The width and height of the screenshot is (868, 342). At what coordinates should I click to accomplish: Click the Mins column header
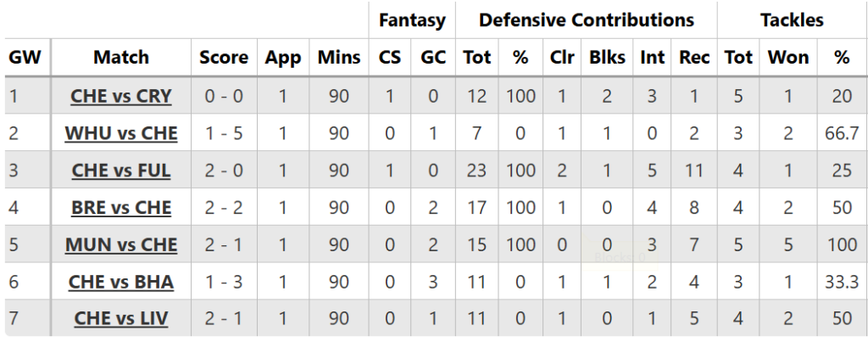click(339, 58)
